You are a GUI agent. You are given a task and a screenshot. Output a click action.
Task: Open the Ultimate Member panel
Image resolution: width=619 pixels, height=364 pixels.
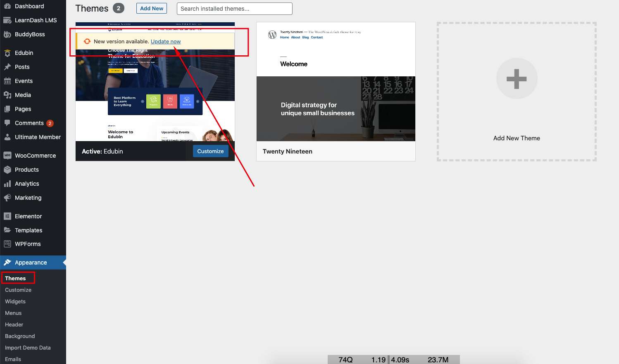(37, 137)
